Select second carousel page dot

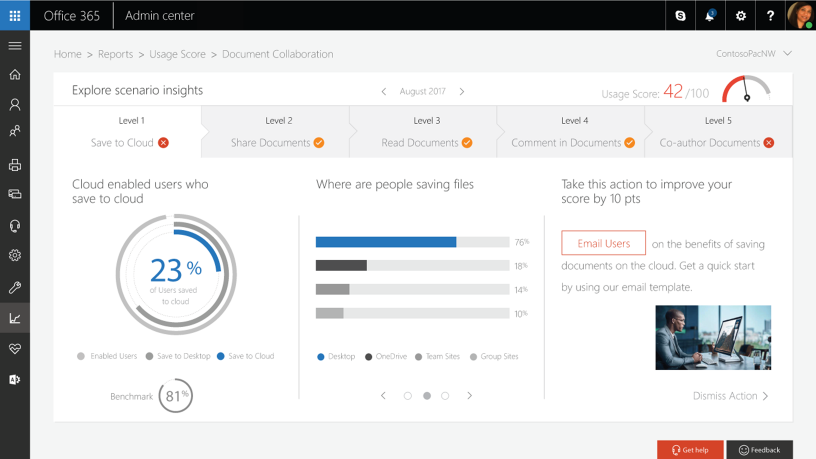click(x=427, y=396)
